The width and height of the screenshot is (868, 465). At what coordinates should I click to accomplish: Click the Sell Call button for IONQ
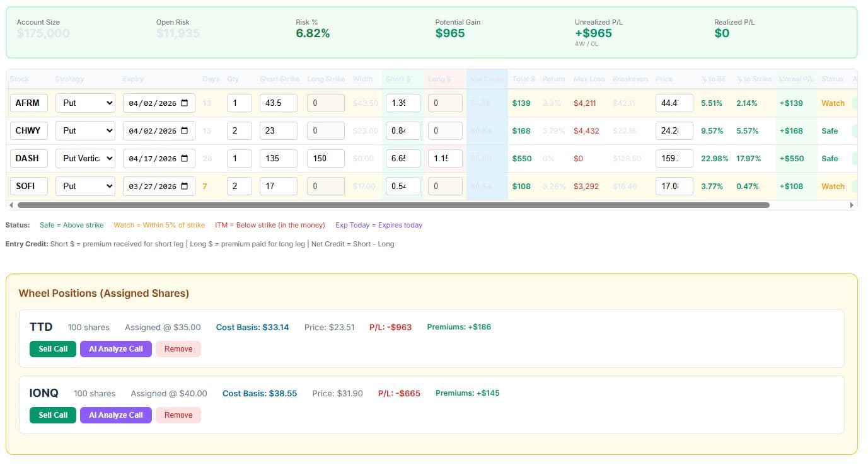tap(52, 415)
